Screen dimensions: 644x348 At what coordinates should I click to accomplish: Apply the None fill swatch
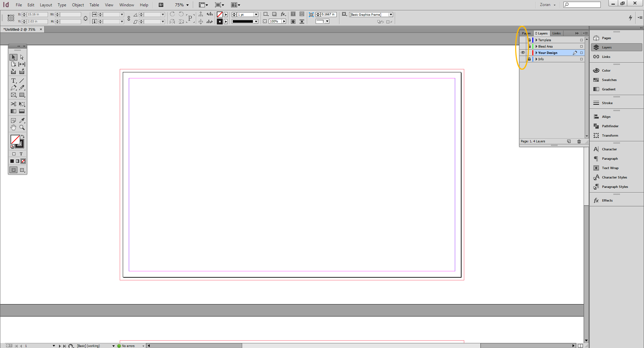(23, 161)
